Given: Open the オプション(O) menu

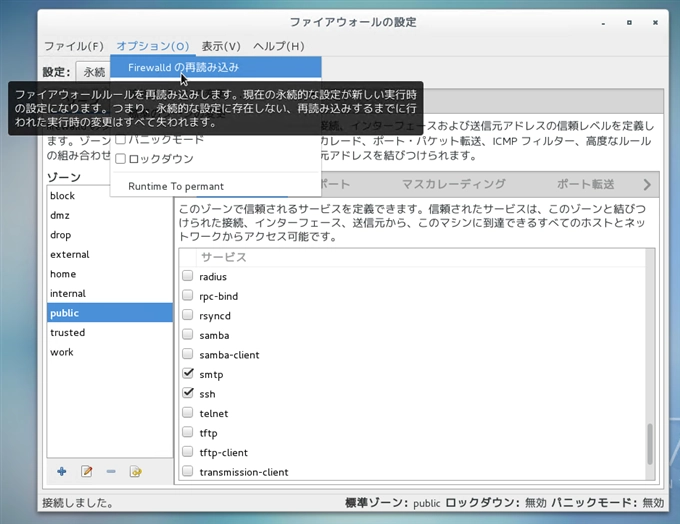Looking at the screenshot, I should tap(153, 46).
